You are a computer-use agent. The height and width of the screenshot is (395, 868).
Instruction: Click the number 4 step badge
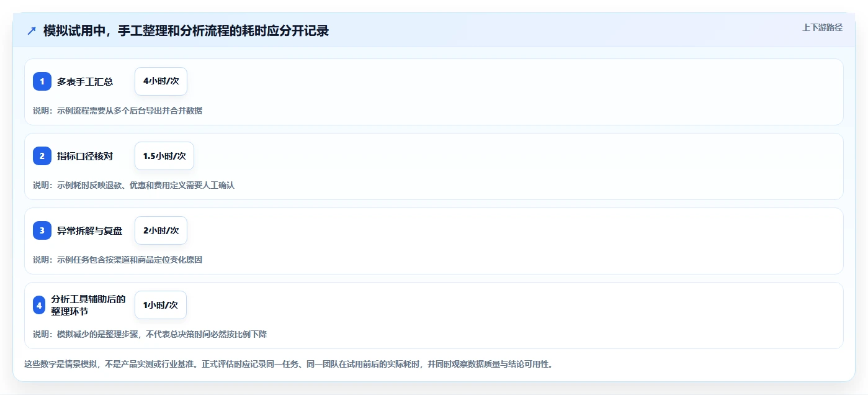click(x=39, y=305)
